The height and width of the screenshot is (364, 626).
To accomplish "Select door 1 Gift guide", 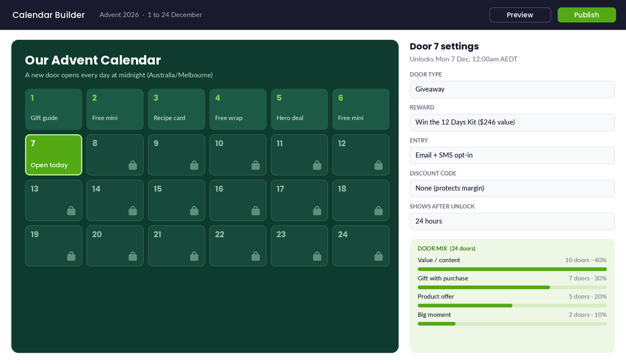I will (53, 109).
